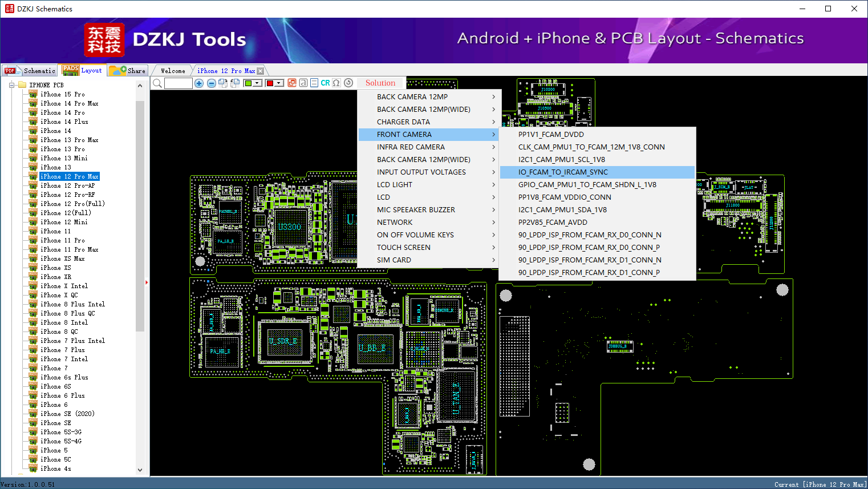Click the circular refresh toolbar icon
This screenshot has height=489, width=868.
pos(348,83)
